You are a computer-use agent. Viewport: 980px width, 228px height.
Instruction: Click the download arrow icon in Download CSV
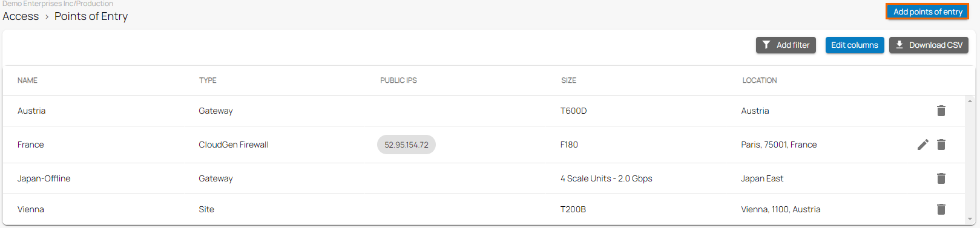pyautogui.click(x=899, y=45)
